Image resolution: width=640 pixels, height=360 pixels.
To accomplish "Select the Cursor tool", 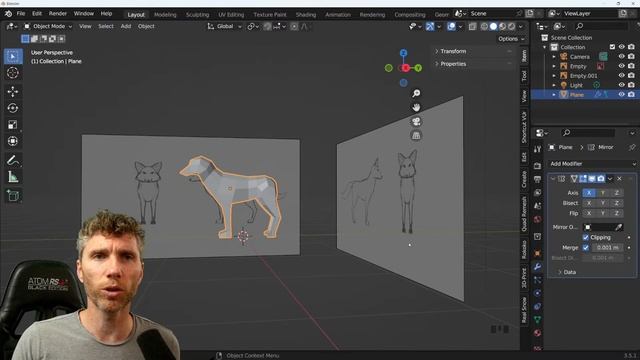I will [x=13, y=73].
